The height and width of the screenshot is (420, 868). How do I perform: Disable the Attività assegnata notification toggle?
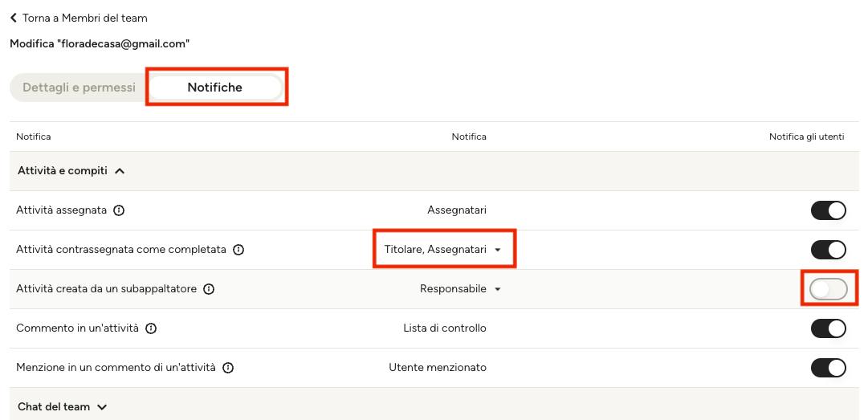click(x=828, y=210)
